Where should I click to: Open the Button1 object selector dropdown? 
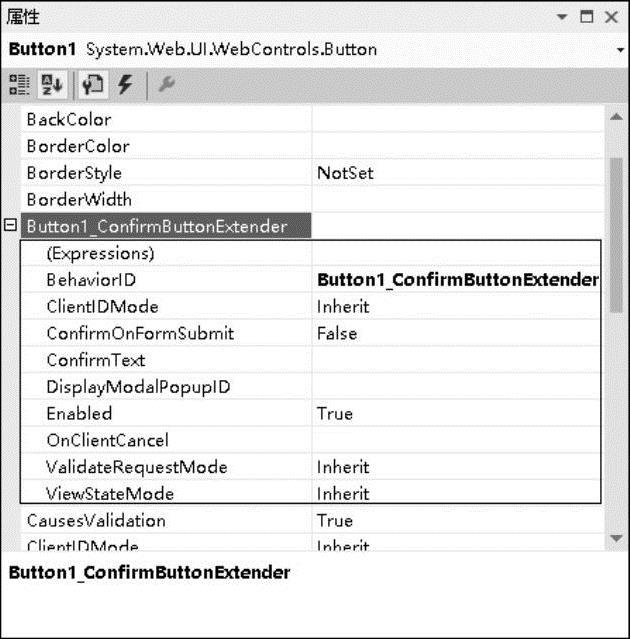[x=620, y=50]
